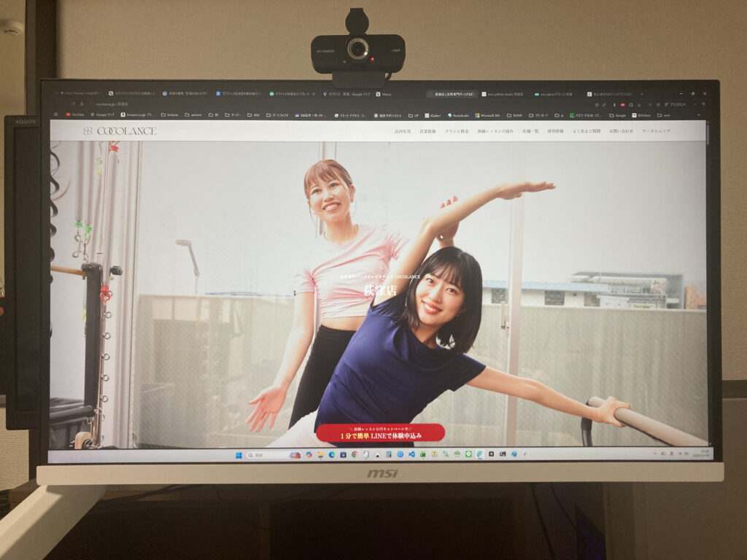The width and height of the screenshot is (747, 560).
Task: Click the Windows taskbar search box
Action: [x=266, y=455]
